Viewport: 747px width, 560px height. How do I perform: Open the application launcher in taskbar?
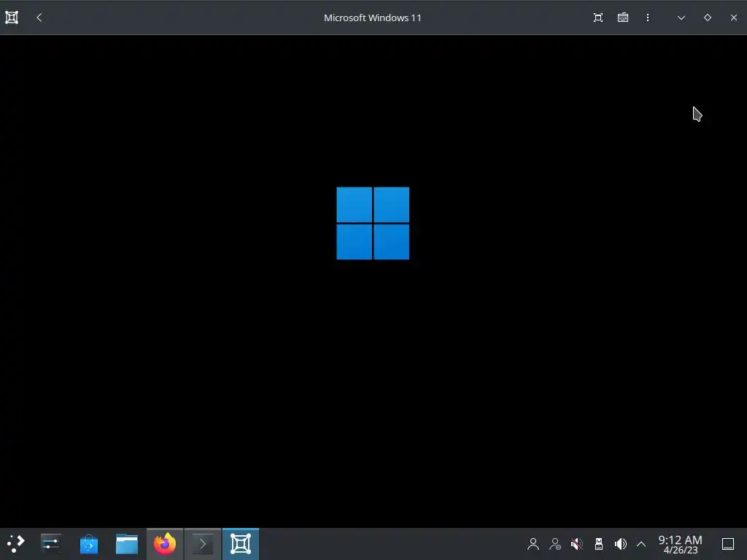pos(16,544)
